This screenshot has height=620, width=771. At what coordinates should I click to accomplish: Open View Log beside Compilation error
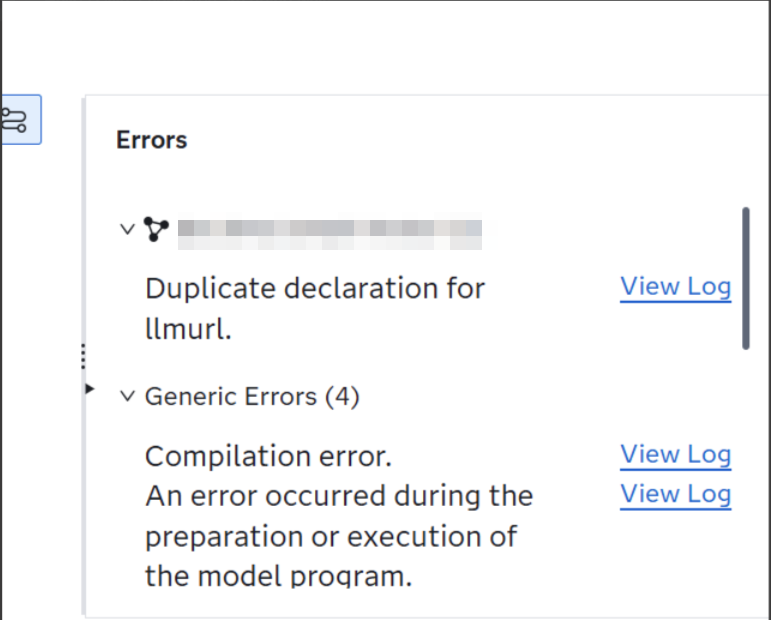click(675, 454)
